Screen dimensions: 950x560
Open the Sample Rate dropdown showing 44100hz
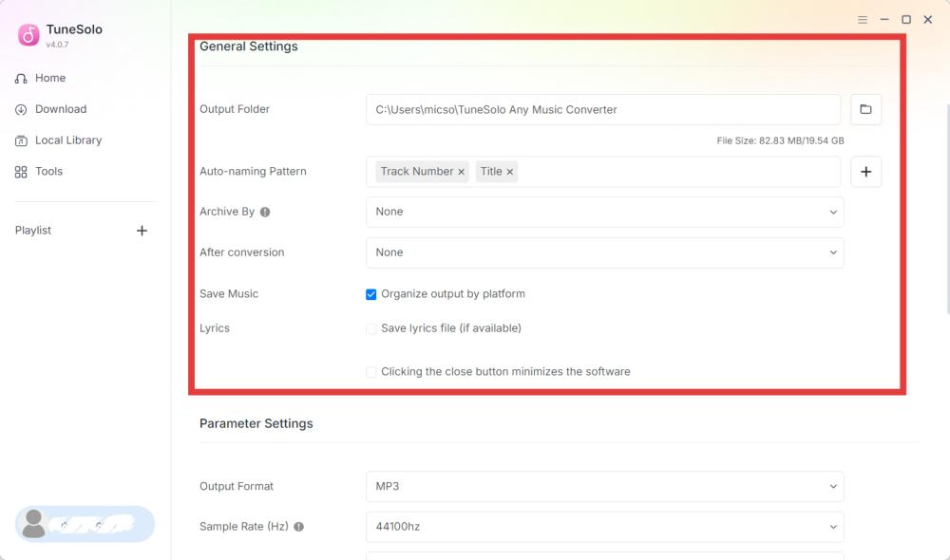click(x=604, y=527)
